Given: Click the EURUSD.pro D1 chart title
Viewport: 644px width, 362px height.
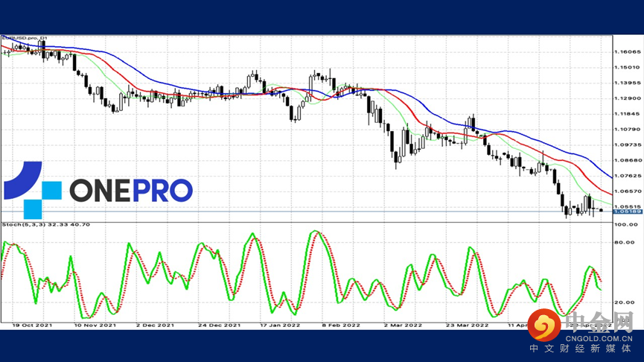Looking at the screenshot, I should (x=25, y=38).
